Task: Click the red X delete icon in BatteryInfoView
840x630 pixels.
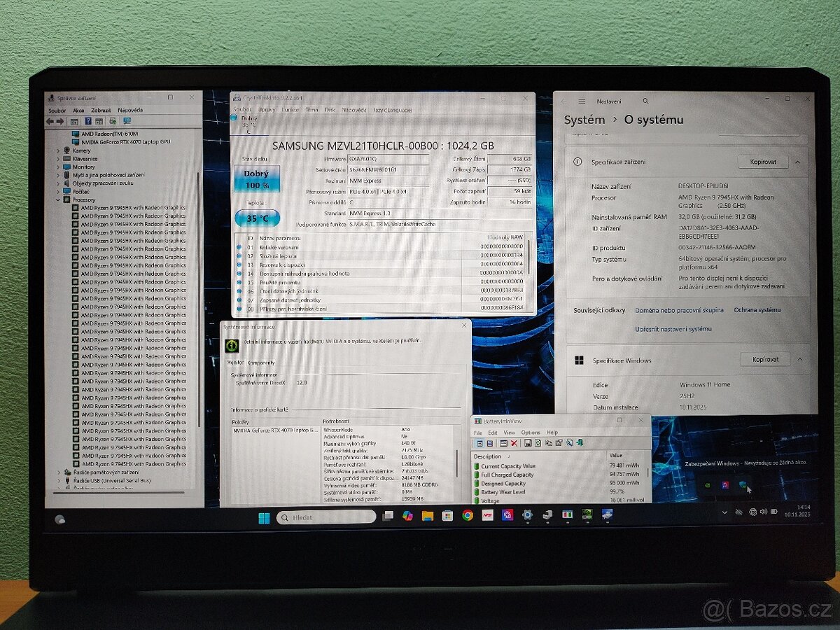Action: [514, 444]
